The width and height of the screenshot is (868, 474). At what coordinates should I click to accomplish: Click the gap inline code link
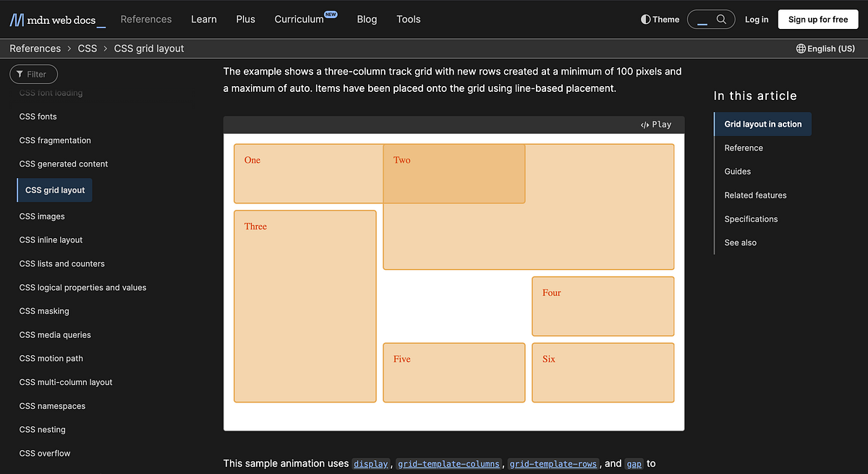tap(634, 464)
